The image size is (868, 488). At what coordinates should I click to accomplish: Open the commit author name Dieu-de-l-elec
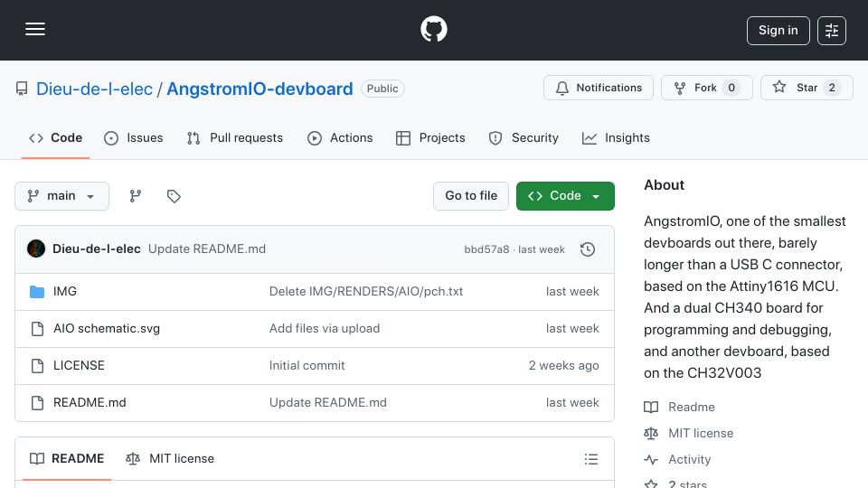click(x=97, y=249)
